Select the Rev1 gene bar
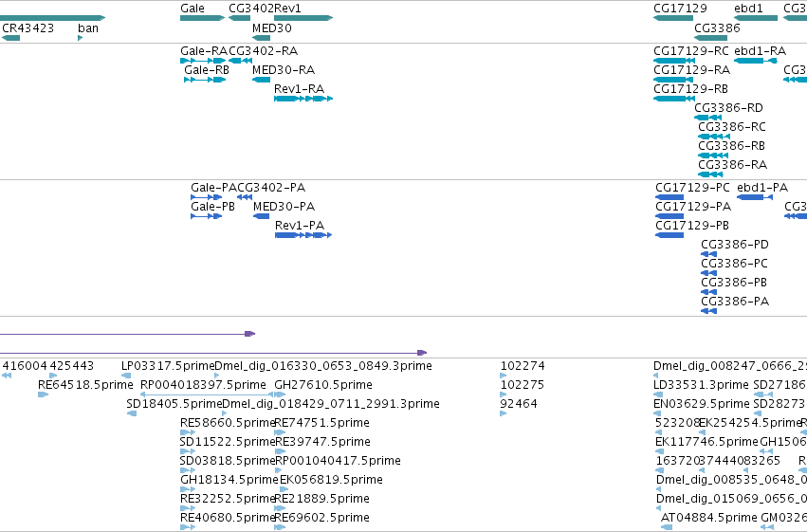The width and height of the screenshot is (807, 532). pos(303,18)
